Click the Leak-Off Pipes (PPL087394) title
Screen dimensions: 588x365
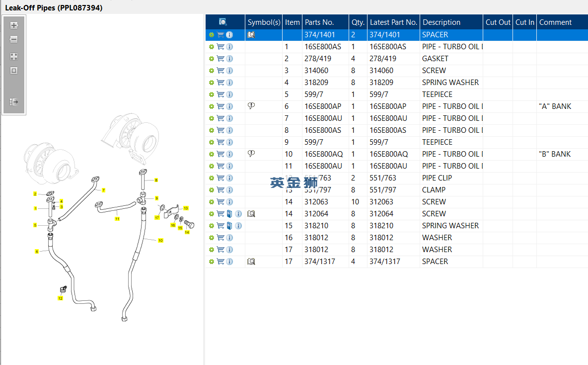coord(54,7)
